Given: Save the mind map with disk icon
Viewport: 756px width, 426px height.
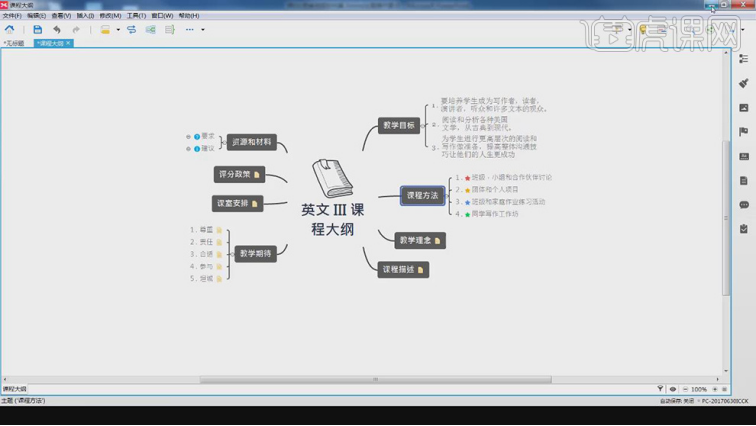Looking at the screenshot, I should 38,29.
